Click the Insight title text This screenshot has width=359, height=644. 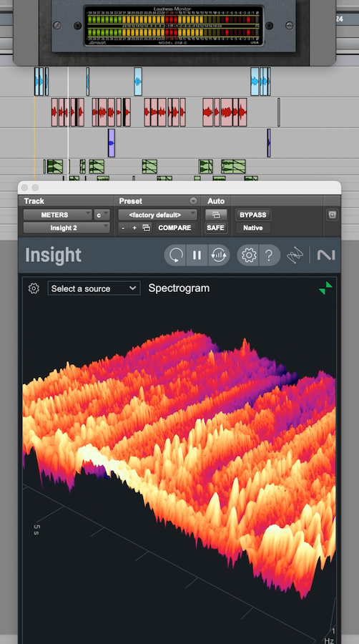pos(53,255)
